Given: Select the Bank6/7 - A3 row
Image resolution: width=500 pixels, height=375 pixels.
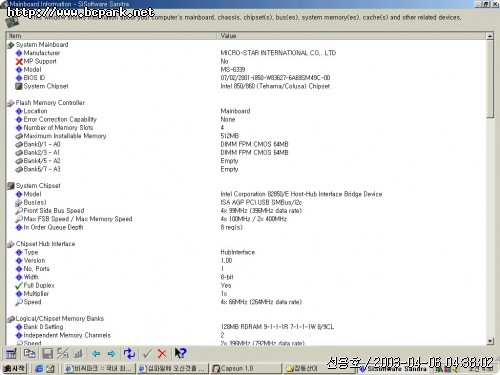Looking at the screenshot, I should [246, 169].
